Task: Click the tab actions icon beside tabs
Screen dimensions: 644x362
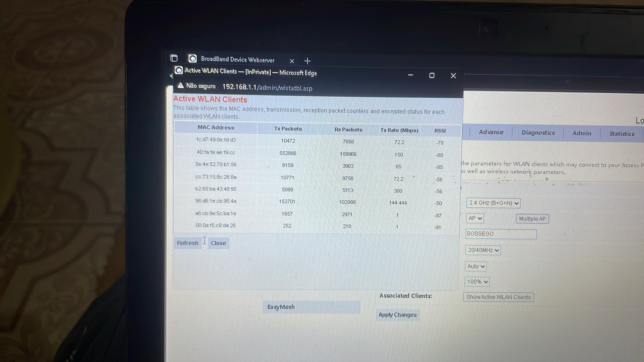Action: tap(174, 58)
